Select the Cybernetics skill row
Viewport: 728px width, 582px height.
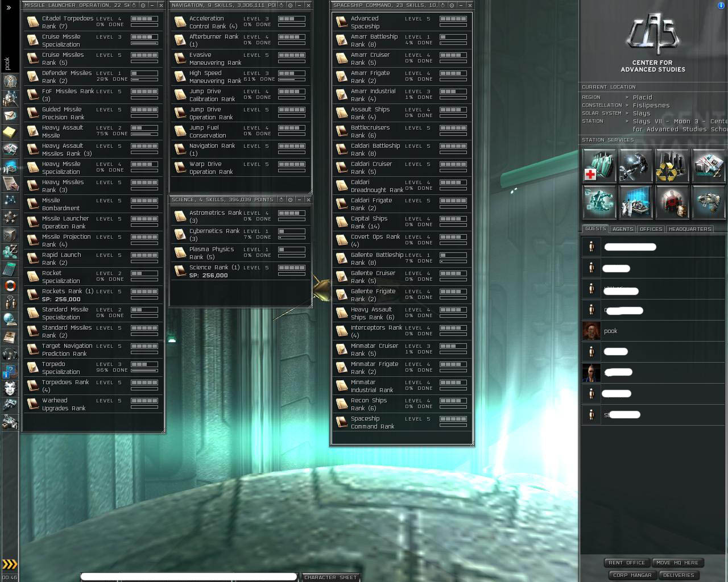pos(241,235)
